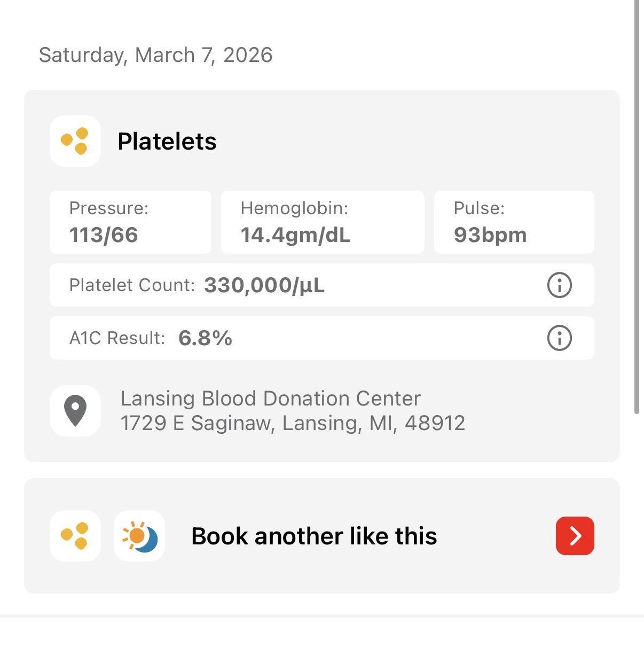Click the 330,000/µL platelet value

point(264,285)
